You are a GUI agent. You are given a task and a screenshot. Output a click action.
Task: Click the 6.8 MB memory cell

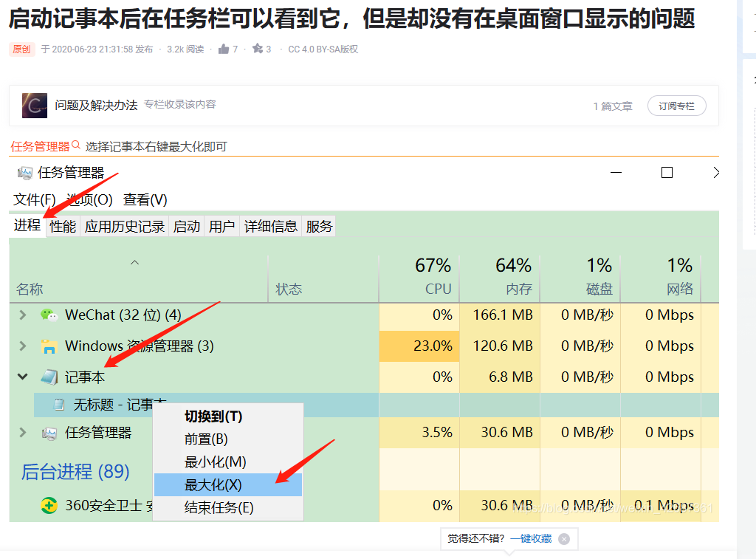click(x=500, y=377)
